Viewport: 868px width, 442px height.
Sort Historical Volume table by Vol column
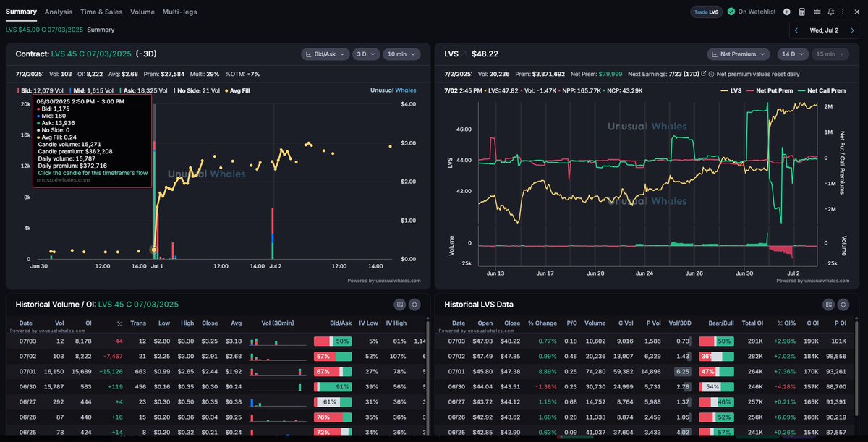(x=59, y=323)
